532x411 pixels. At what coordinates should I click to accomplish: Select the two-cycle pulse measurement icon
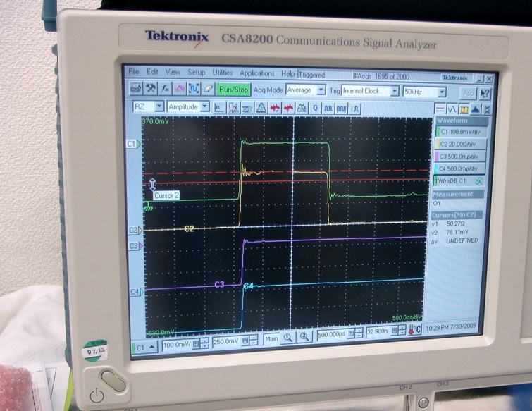click(x=328, y=109)
